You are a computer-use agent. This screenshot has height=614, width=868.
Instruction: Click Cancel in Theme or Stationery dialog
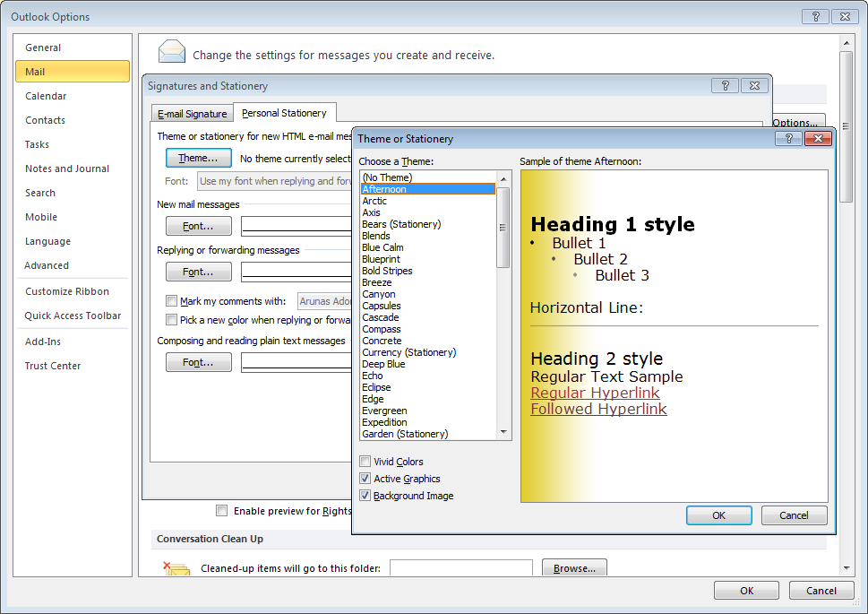(x=794, y=515)
